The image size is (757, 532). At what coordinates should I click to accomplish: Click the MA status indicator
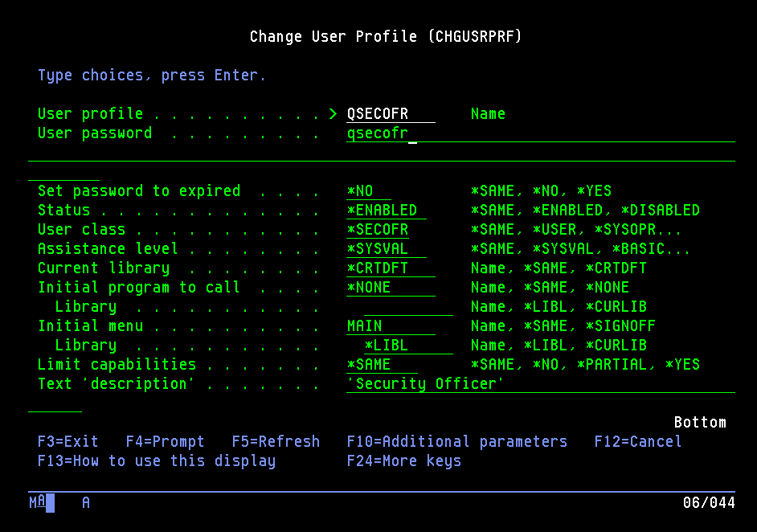[x=42, y=503]
